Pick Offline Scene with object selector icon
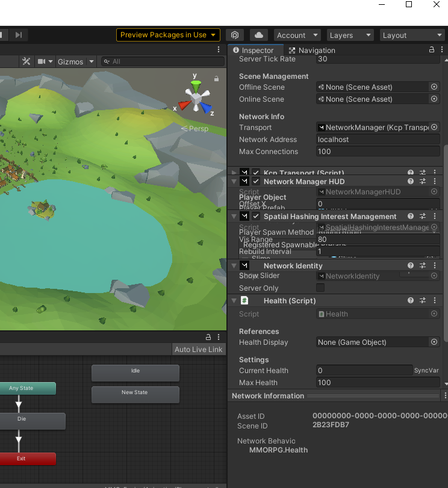The width and height of the screenshot is (448, 488). pos(434,87)
